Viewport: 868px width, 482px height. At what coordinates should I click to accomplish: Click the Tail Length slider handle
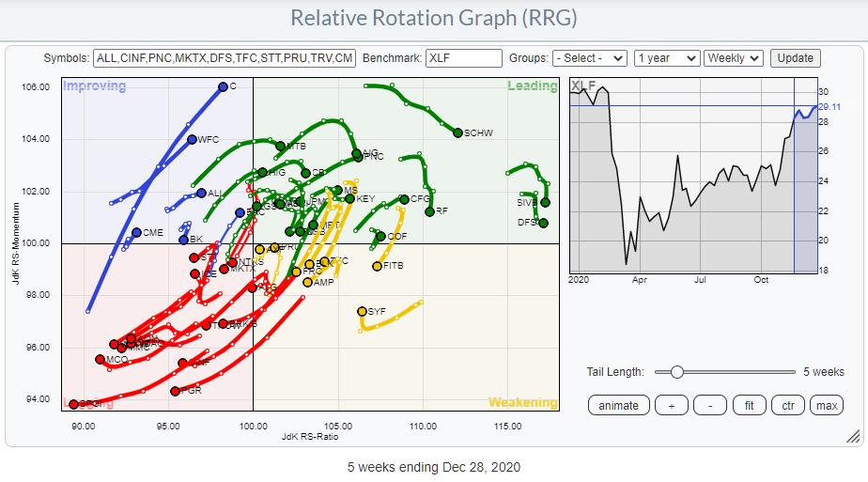pos(676,372)
